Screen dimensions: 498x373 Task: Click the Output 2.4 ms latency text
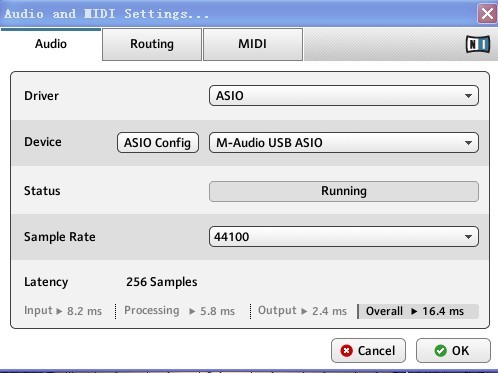302,311
